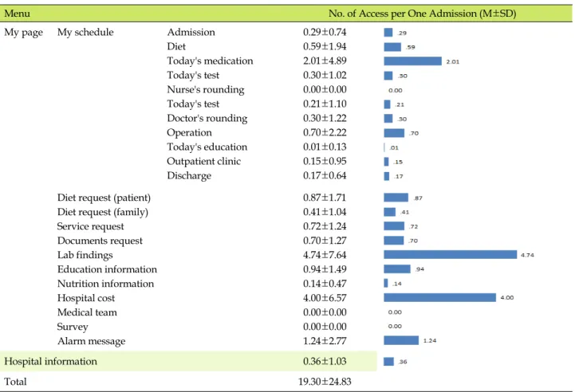Click the 'Menu' column header
The image size is (575, 392).
[x=18, y=14]
